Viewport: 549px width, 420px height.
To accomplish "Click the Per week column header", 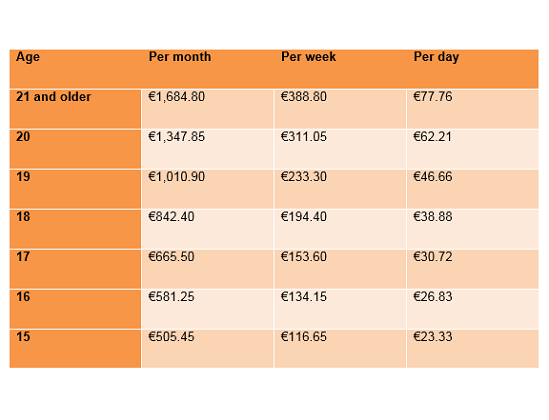I will click(308, 57).
